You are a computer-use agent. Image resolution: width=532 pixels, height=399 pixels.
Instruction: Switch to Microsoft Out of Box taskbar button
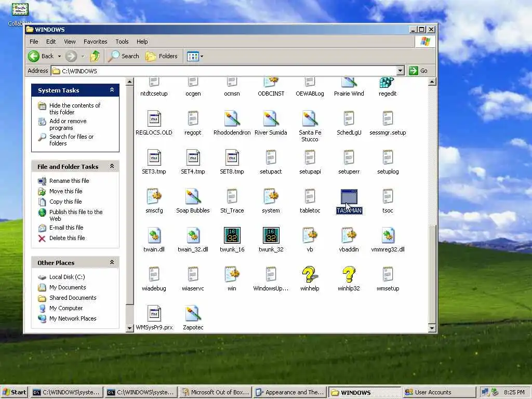(x=215, y=392)
